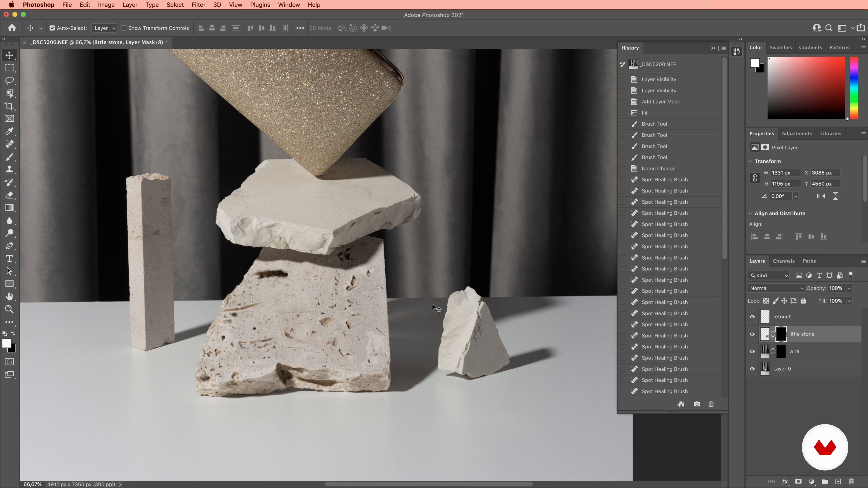Select the Move tool
This screenshot has height=488, width=868.
pyautogui.click(x=9, y=55)
